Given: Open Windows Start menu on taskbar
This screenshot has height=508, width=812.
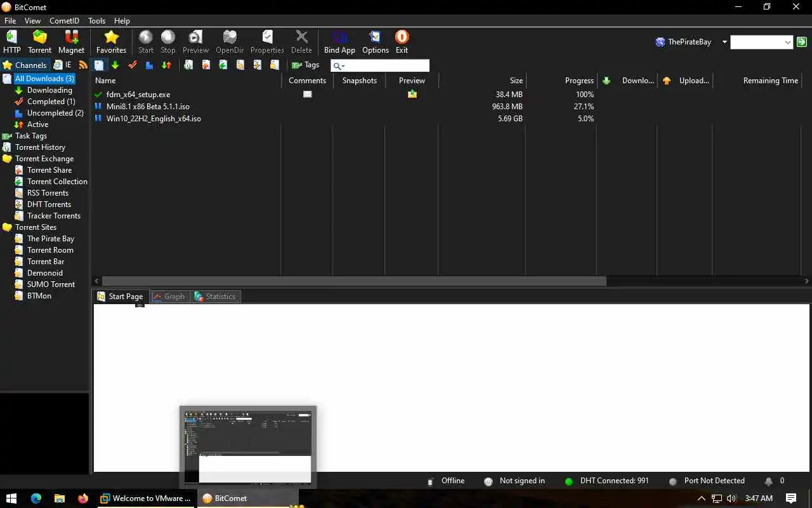Looking at the screenshot, I should click(11, 498).
